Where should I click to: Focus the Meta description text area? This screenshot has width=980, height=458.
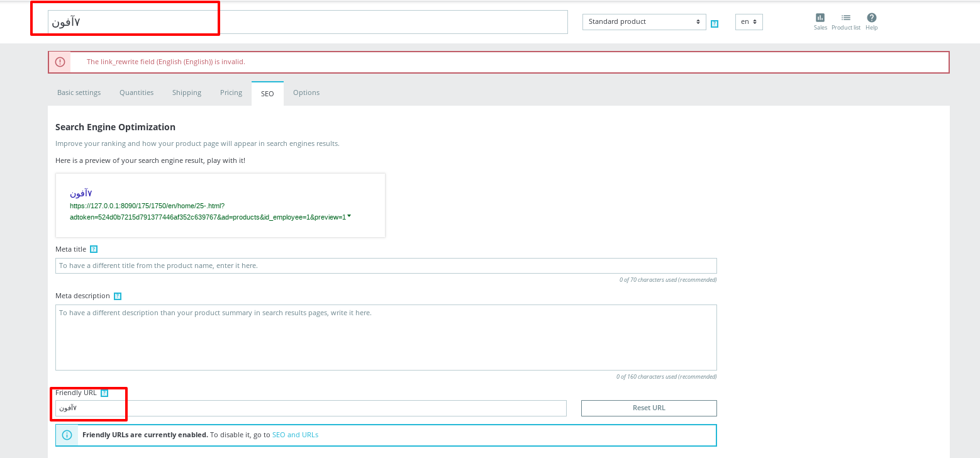386,338
